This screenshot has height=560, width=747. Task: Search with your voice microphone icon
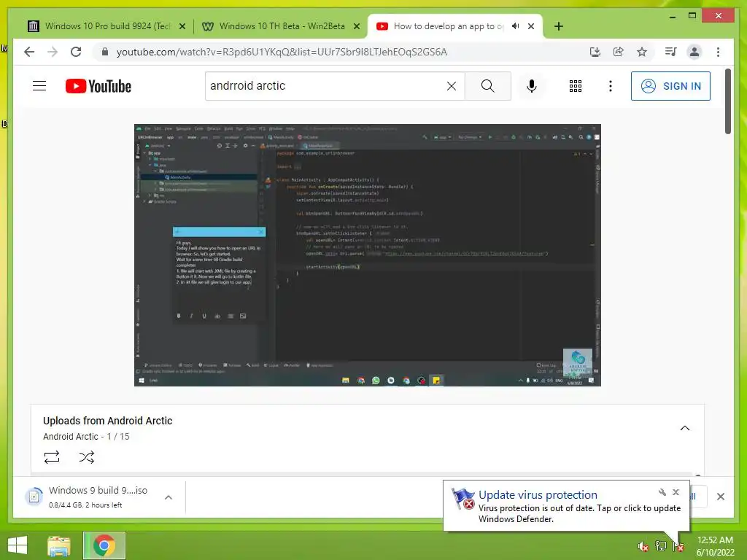pos(532,86)
